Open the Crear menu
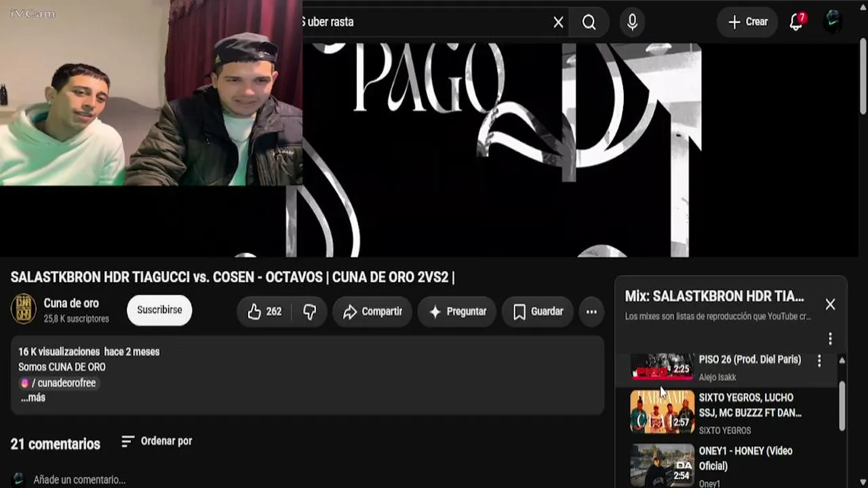 747,22
